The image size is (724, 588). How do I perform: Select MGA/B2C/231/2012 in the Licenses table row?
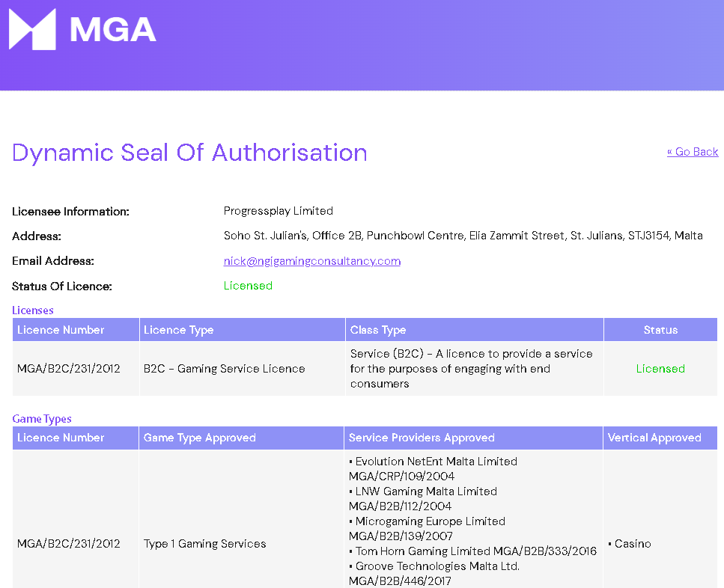tap(69, 369)
